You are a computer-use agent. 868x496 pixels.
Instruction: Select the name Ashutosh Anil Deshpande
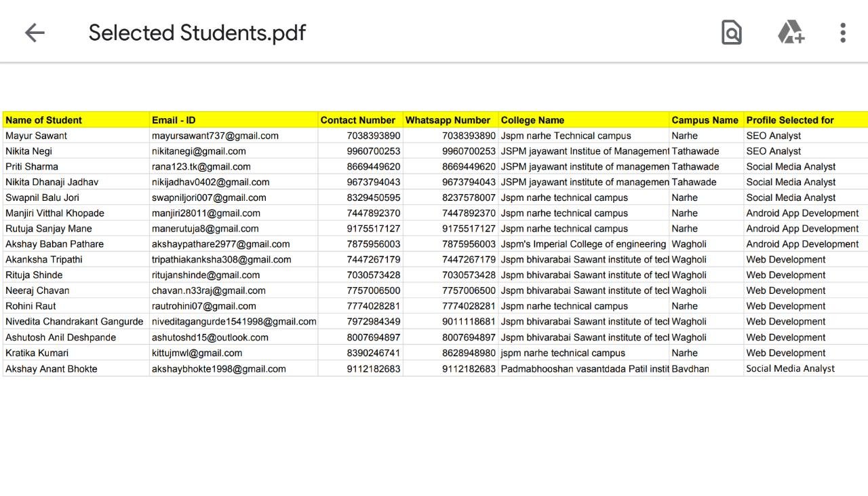pos(60,337)
